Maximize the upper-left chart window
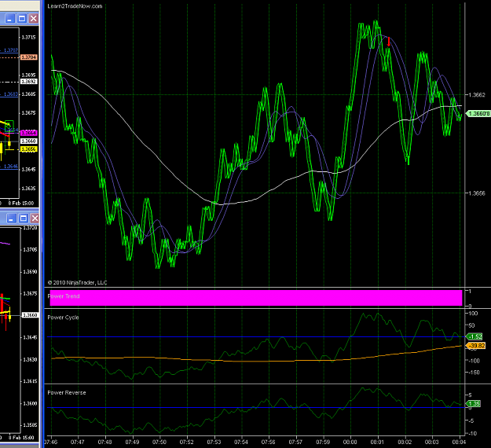 pyautogui.click(x=22, y=19)
